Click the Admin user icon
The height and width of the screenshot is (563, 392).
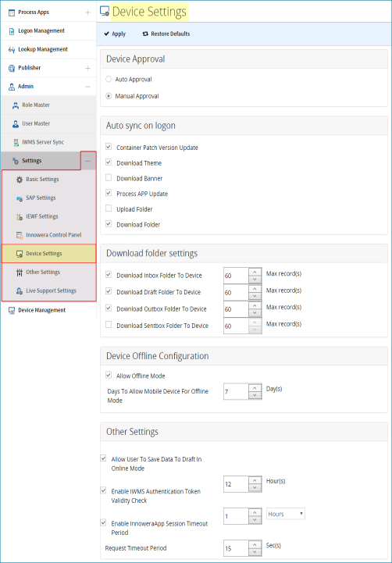[12, 87]
